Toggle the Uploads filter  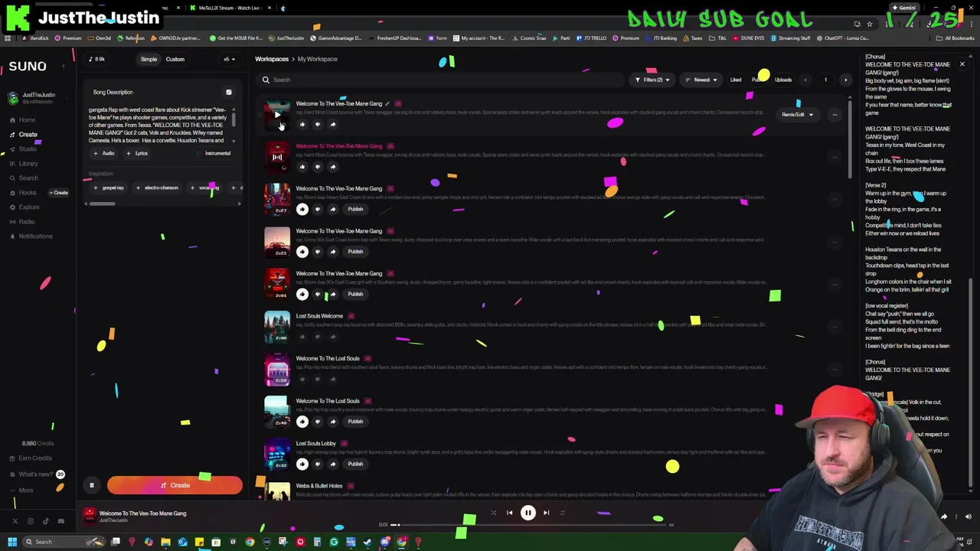[783, 80]
